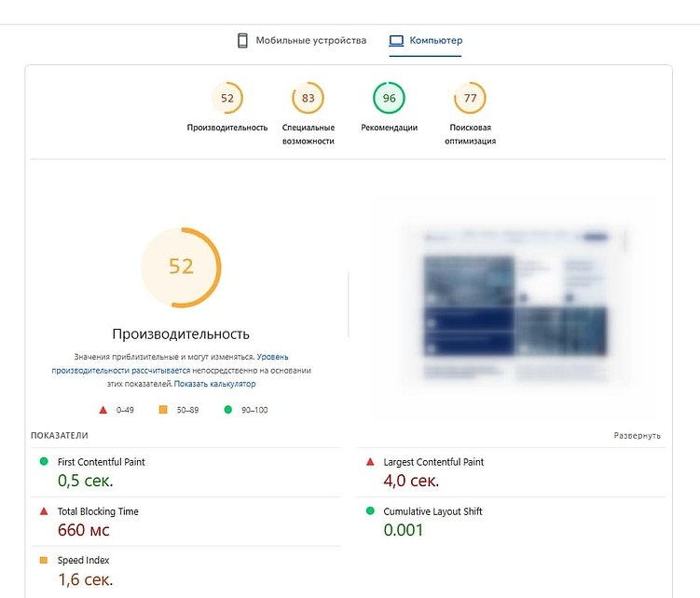The width and height of the screenshot is (700, 598).
Task: Switch to Мобильные устройства tab
Action: coord(302,41)
